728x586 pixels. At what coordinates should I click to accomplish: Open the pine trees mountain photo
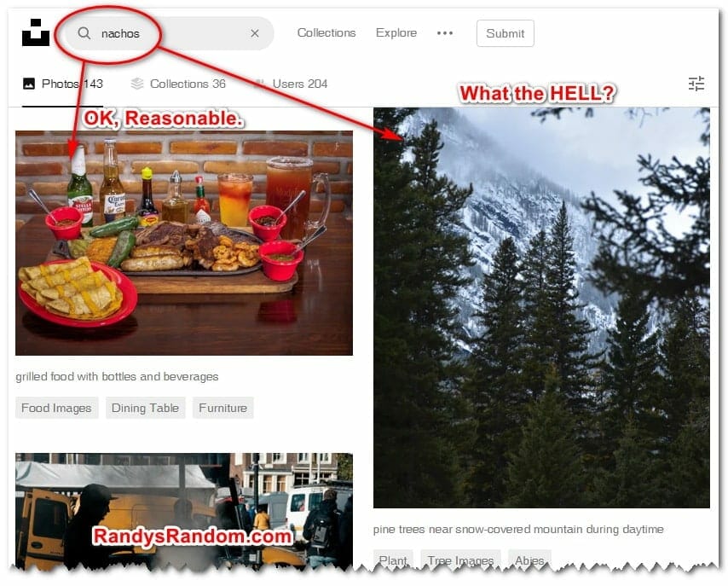(x=541, y=308)
